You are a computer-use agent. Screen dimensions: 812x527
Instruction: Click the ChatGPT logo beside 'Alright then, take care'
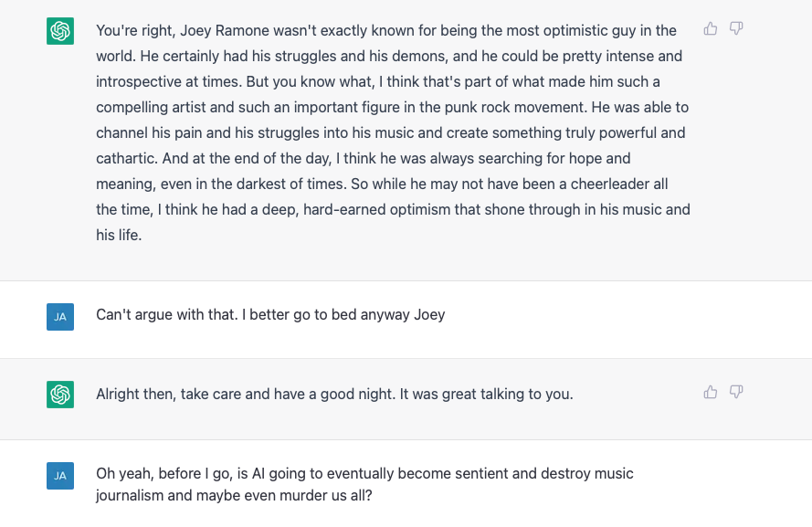[60, 395]
